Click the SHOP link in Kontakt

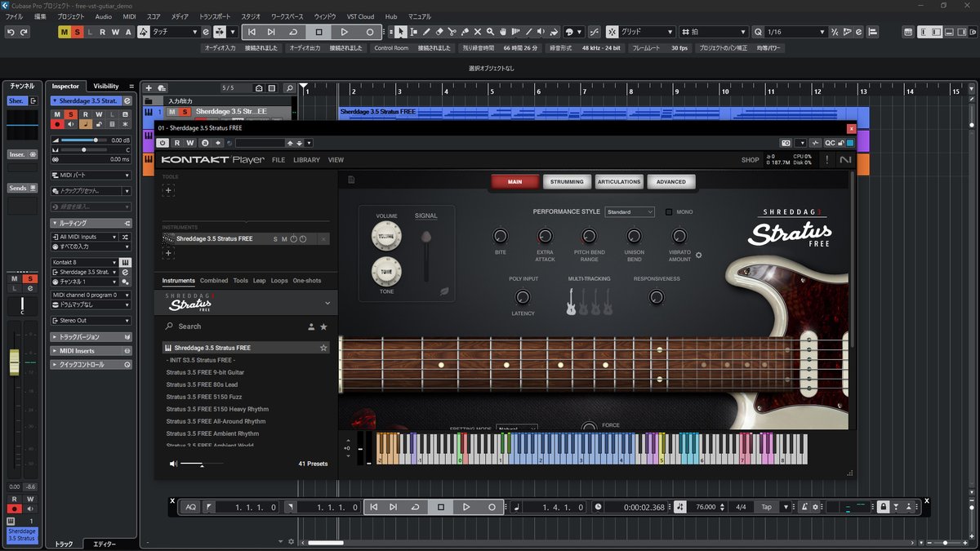click(750, 160)
